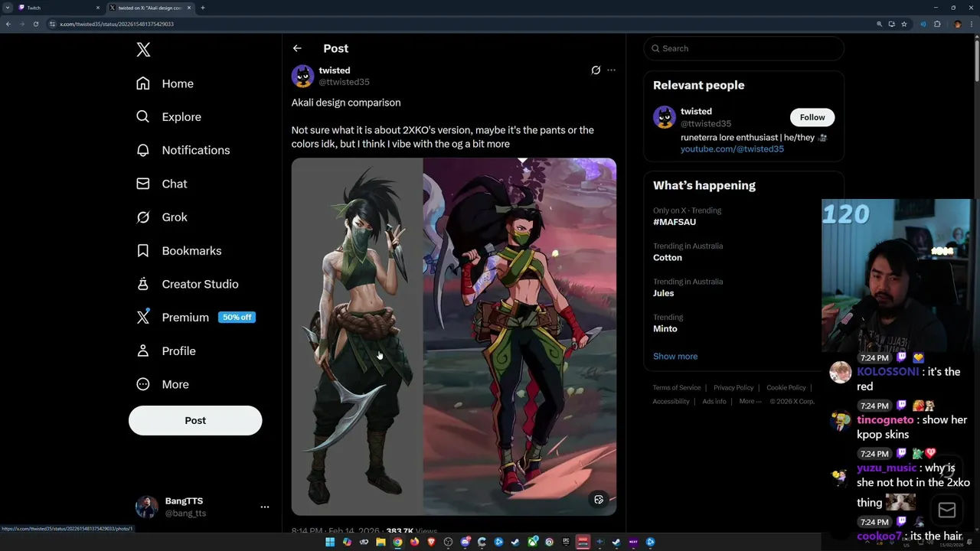Open Creator Studio
The image size is (980, 551).
coord(187,284)
